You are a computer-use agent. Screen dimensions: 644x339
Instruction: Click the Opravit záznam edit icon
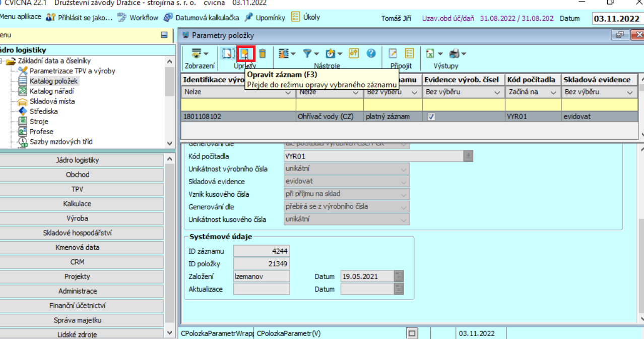coord(245,53)
